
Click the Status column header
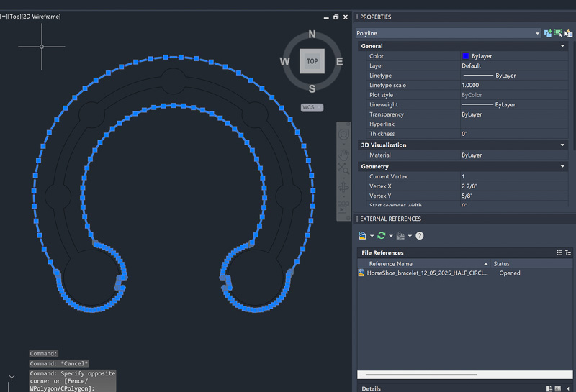pos(501,264)
